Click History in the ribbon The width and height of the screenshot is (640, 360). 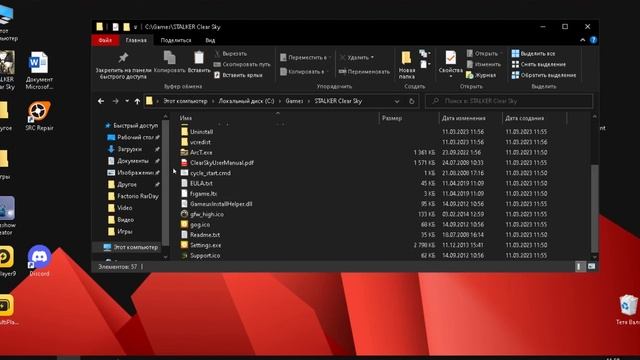click(481, 75)
